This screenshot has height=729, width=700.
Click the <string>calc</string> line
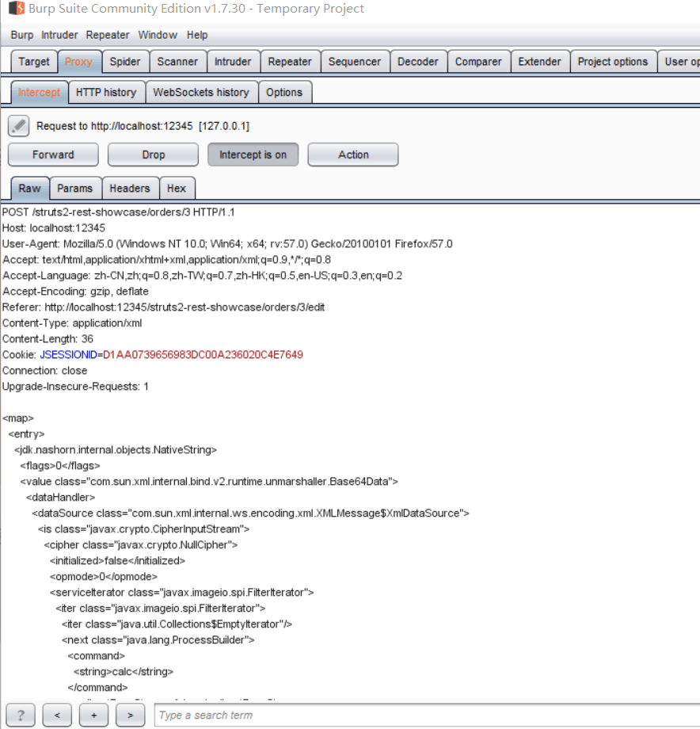click(124, 671)
